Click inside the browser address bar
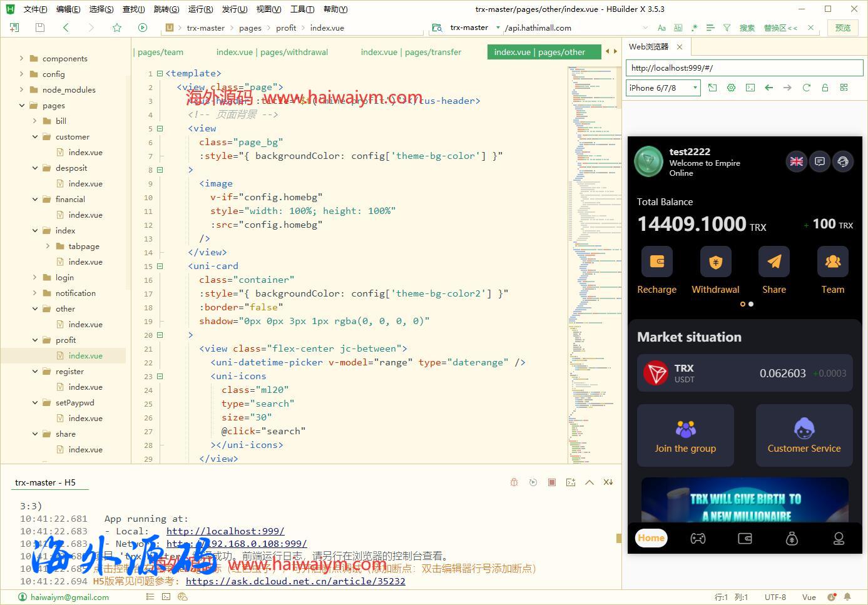868x605 pixels. tap(744, 68)
